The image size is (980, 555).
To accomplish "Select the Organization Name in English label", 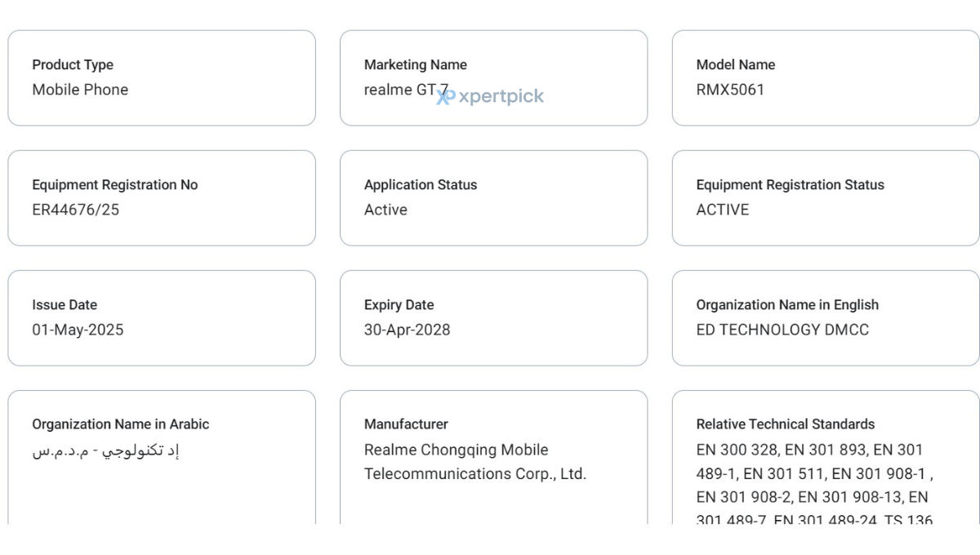I will click(787, 304).
